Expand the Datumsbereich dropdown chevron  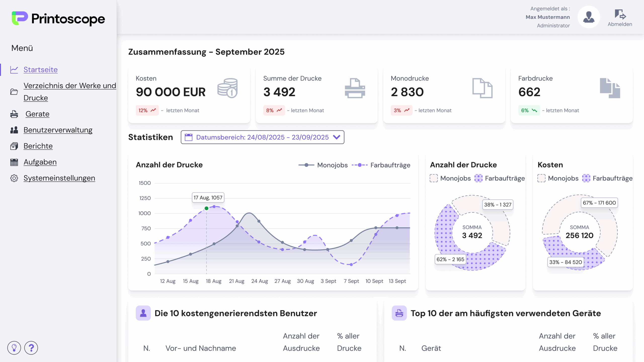point(337,137)
